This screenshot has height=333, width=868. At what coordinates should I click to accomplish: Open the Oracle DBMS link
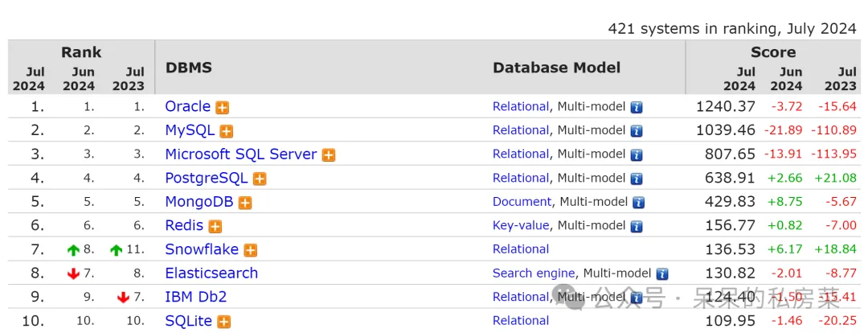(187, 106)
